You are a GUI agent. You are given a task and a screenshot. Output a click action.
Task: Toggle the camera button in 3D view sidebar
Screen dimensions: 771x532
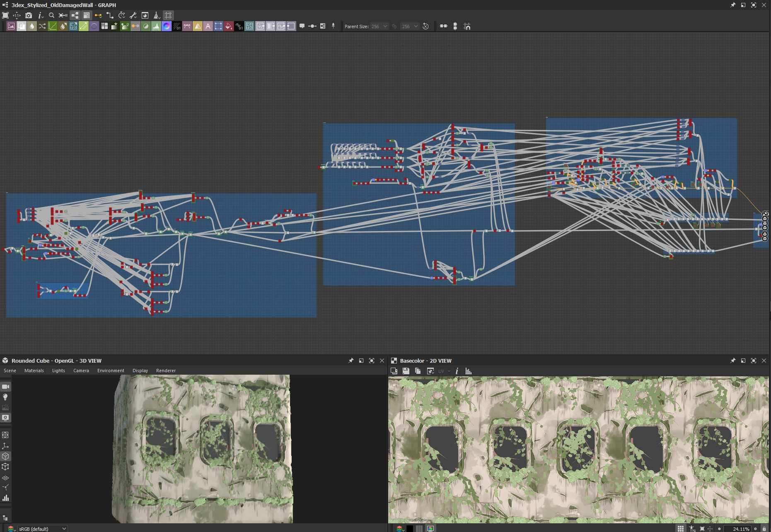(5, 387)
